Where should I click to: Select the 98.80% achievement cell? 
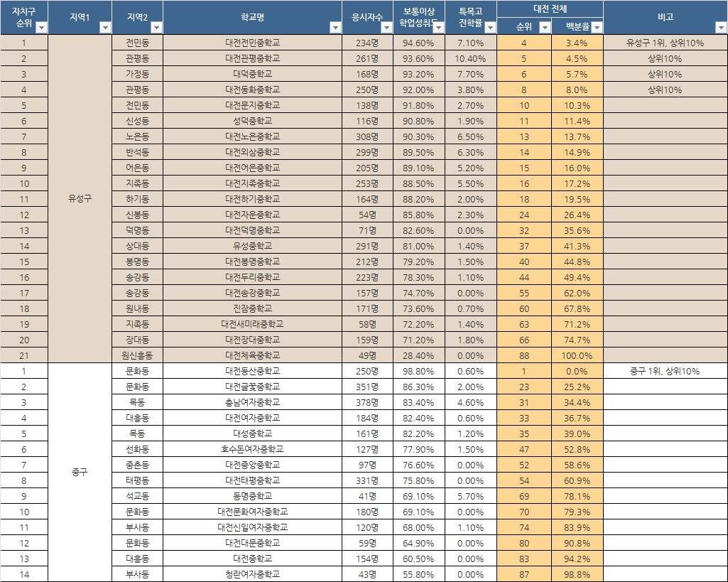pyautogui.click(x=419, y=371)
